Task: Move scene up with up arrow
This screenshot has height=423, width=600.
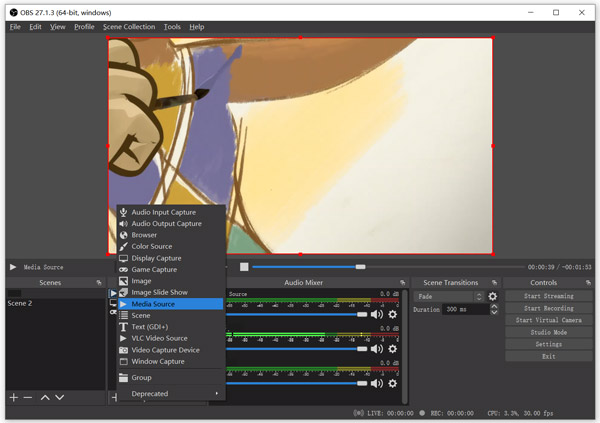Action: pyautogui.click(x=45, y=397)
